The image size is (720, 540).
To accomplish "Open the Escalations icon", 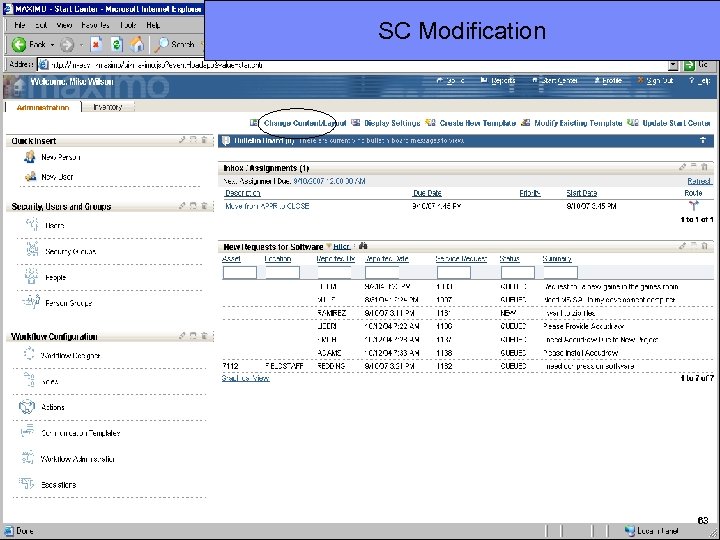I will (x=27, y=483).
